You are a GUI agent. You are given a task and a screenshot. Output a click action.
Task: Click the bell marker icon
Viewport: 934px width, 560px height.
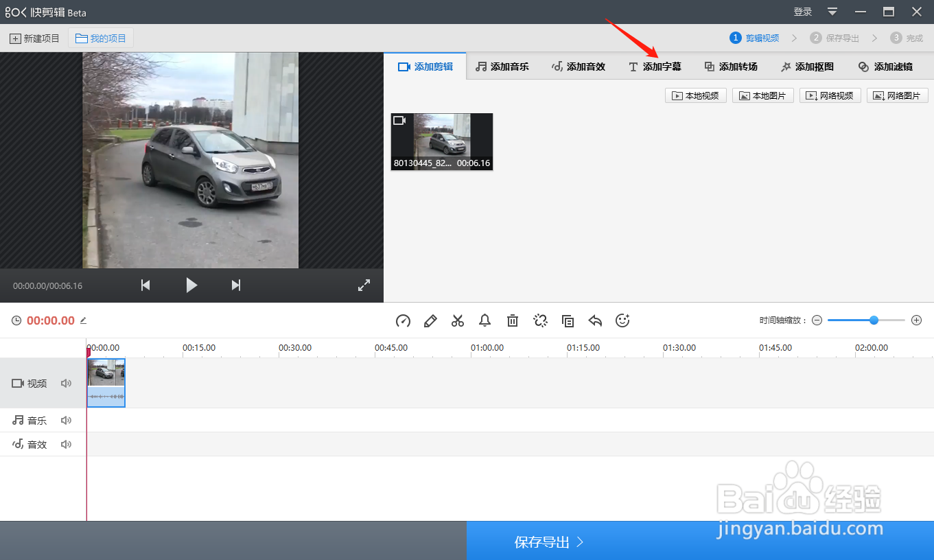click(x=485, y=320)
